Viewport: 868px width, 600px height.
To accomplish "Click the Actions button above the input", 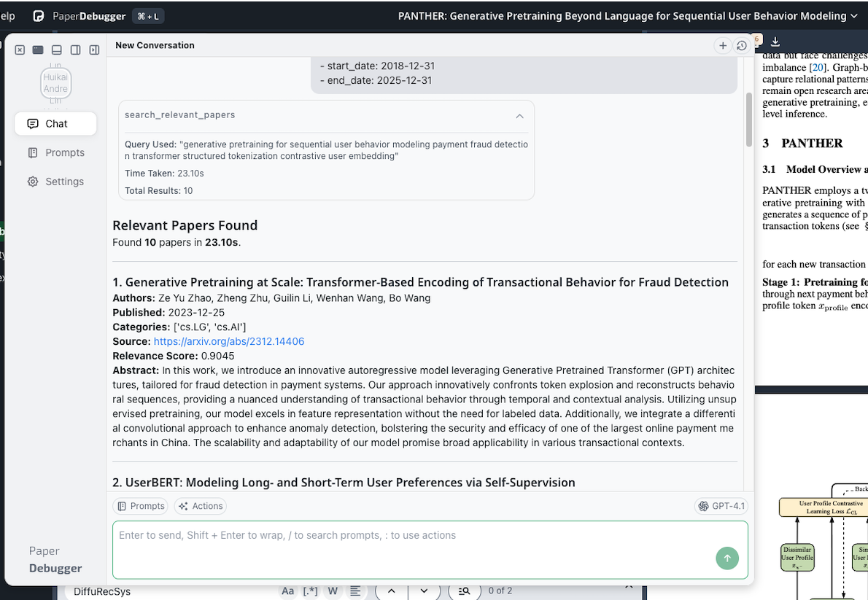I will (200, 505).
